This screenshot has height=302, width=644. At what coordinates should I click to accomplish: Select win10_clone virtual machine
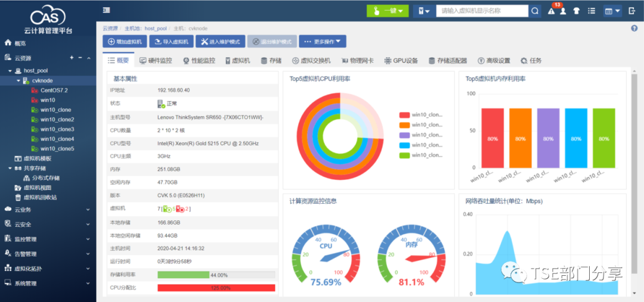point(55,110)
